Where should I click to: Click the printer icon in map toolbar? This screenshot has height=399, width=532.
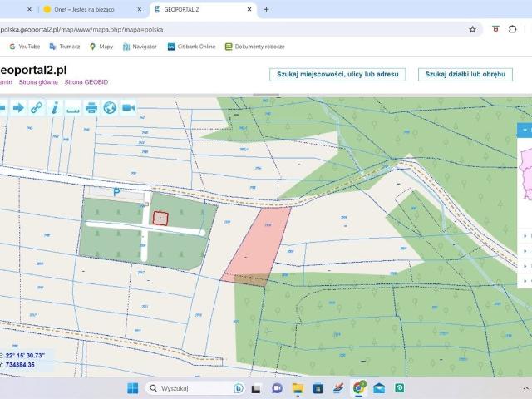[x=91, y=108]
